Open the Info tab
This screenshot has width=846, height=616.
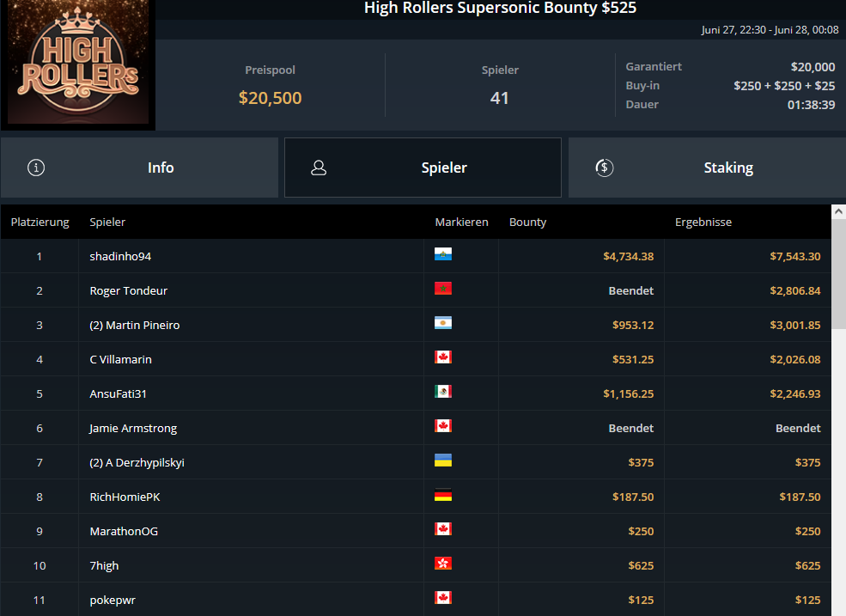click(139, 168)
